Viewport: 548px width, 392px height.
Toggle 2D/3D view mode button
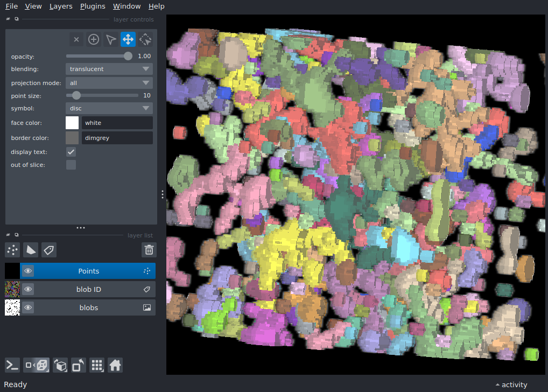tap(36, 366)
